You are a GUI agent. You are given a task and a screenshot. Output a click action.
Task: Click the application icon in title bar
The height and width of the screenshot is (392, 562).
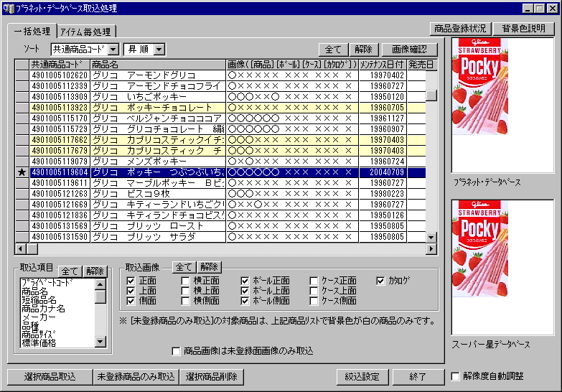pyautogui.click(x=8, y=8)
